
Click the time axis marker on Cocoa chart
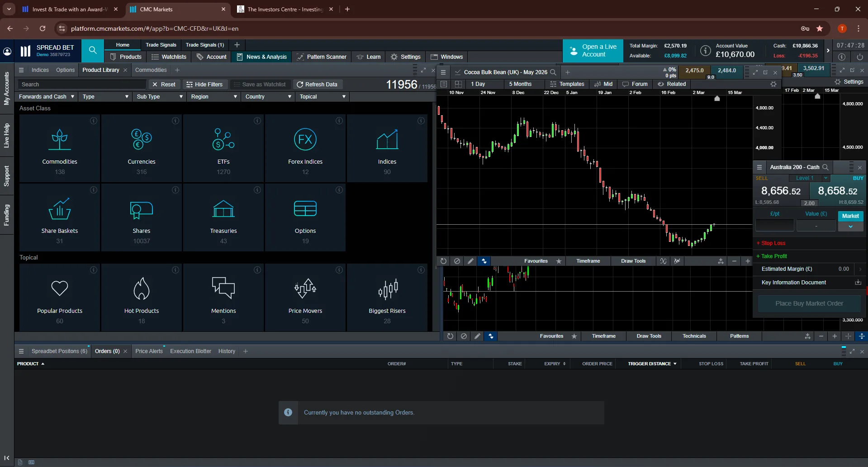tap(717, 98)
